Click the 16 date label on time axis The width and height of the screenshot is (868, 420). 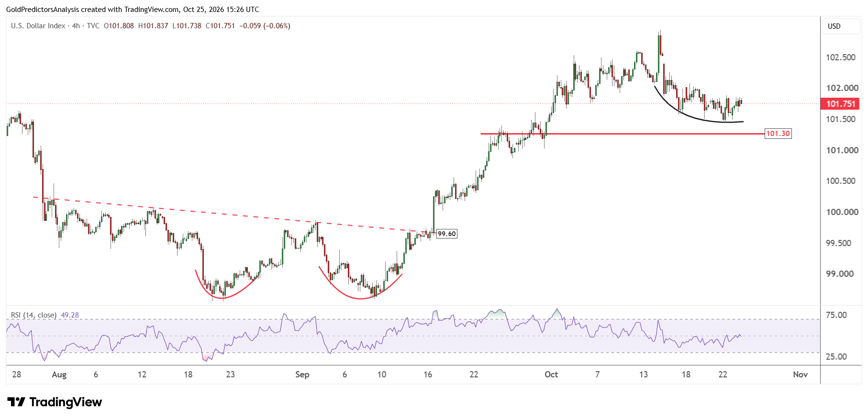tap(428, 375)
